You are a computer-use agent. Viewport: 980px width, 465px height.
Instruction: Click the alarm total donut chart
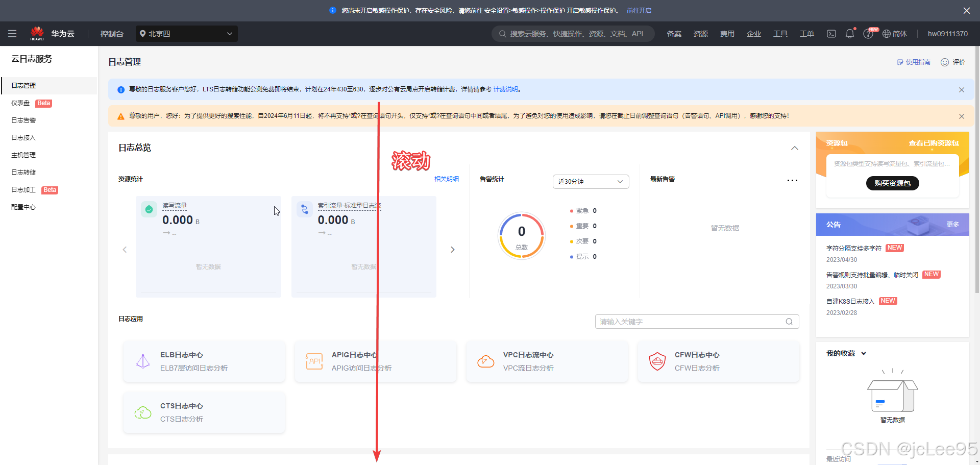pos(522,236)
